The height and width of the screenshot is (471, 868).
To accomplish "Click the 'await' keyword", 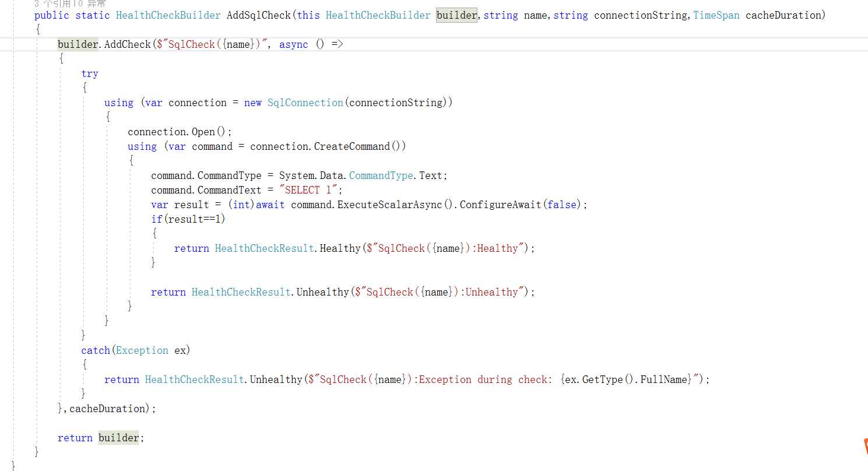I will point(270,205).
